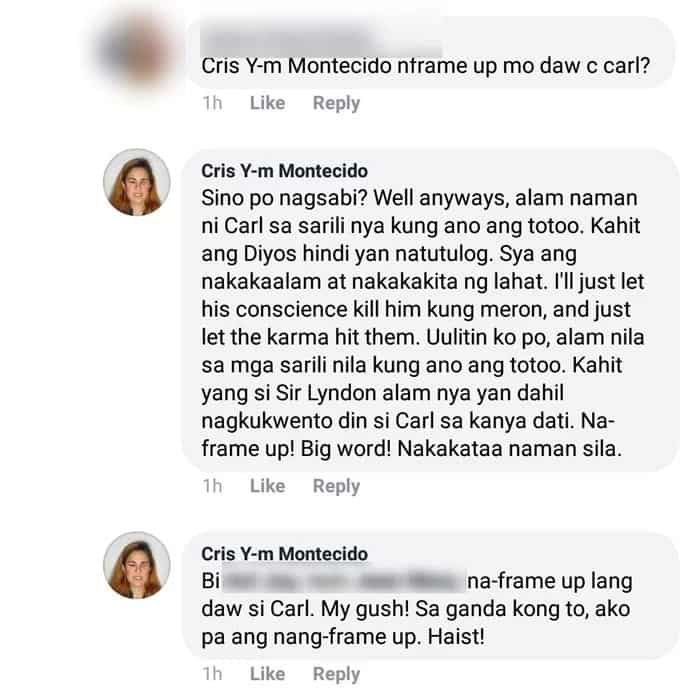Like the 'My gush' comment

tap(267, 674)
